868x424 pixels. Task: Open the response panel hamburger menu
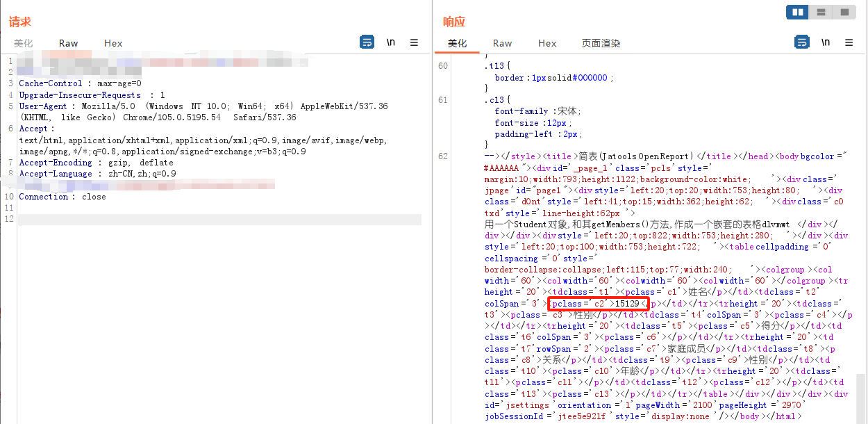click(849, 42)
